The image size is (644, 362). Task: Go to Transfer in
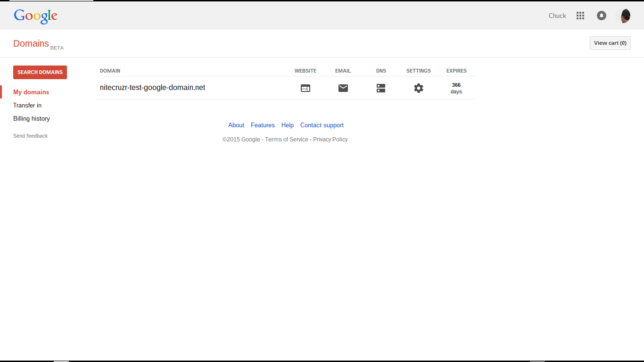coord(27,105)
